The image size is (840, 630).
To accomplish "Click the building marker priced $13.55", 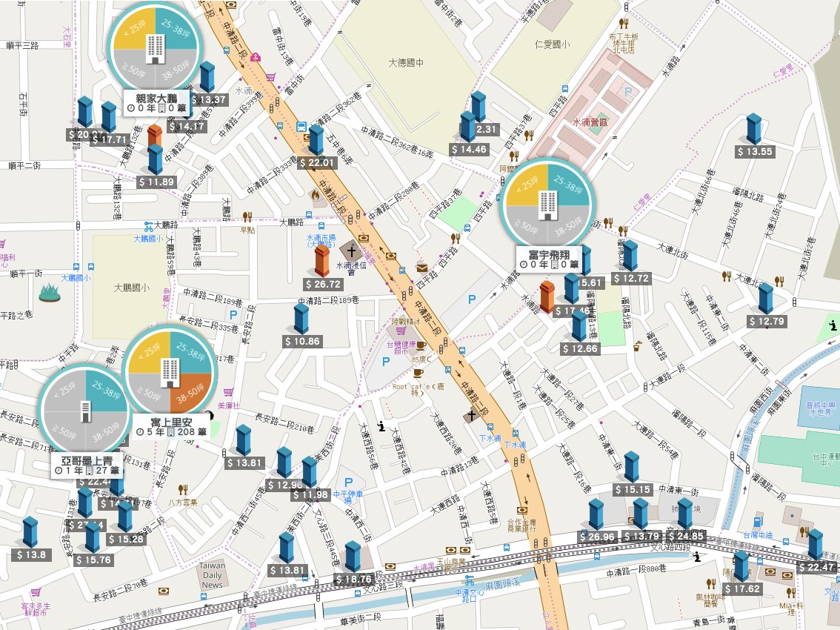I will point(754,129).
